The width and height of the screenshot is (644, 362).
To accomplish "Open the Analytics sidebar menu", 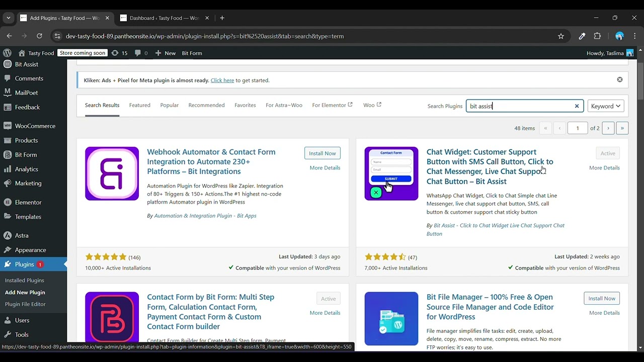I will pos(33,169).
